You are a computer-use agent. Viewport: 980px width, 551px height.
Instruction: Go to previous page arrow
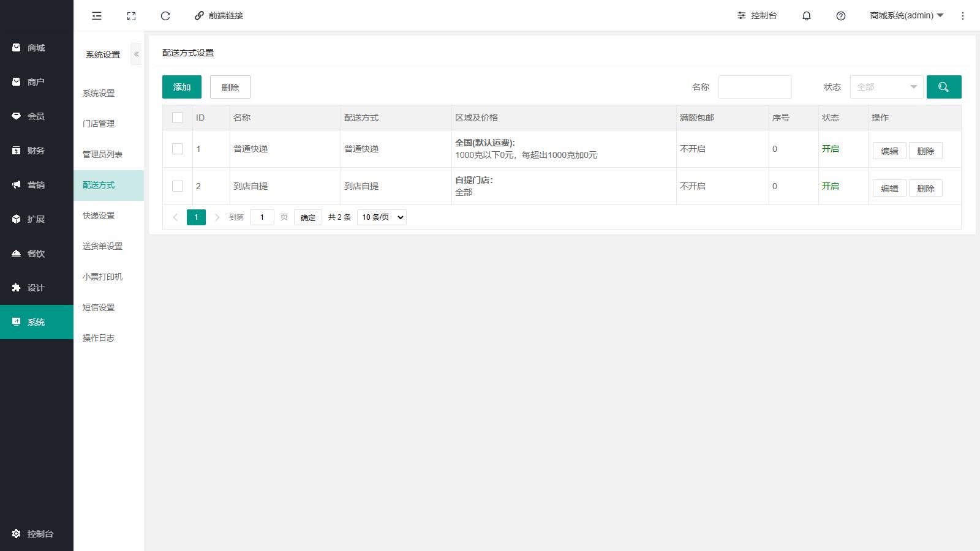tap(175, 217)
